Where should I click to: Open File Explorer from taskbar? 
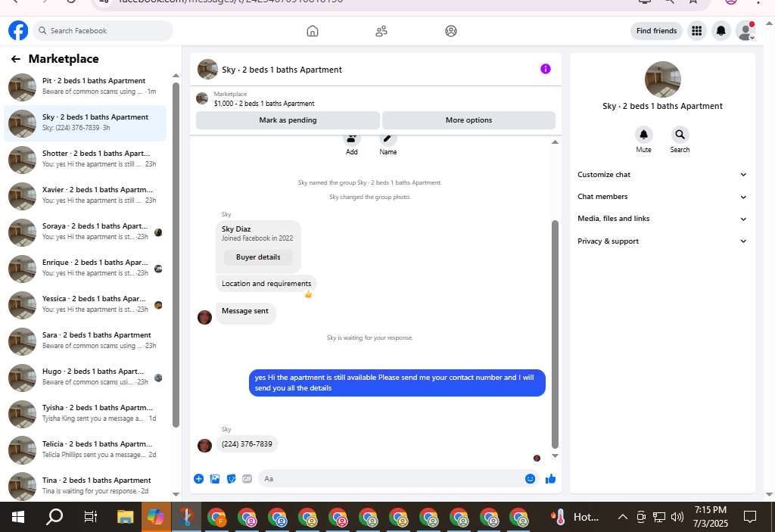[126, 517]
